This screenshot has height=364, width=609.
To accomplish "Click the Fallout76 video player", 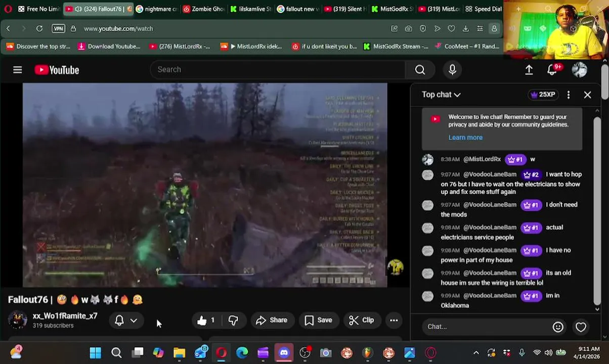I will (x=205, y=185).
